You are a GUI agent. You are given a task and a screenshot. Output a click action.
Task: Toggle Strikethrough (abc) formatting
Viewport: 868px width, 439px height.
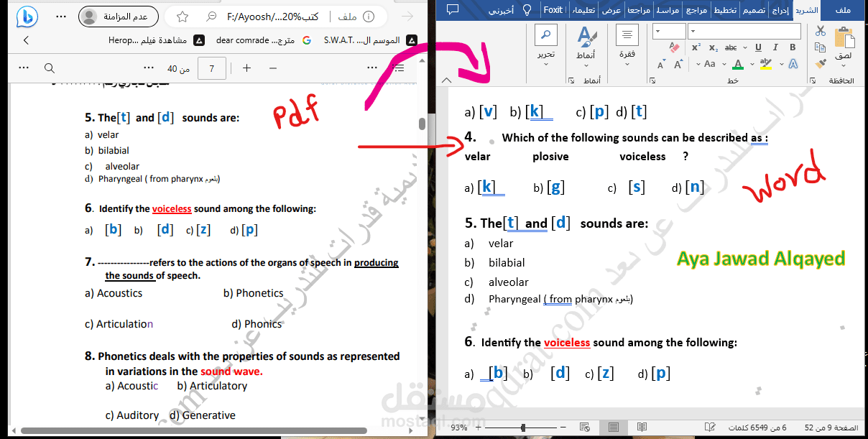click(x=731, y=47)
